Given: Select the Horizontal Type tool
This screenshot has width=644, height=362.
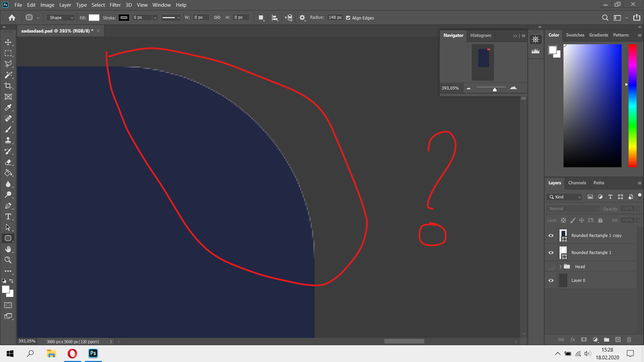Looking at the screenshot, I should click(8, 216).
